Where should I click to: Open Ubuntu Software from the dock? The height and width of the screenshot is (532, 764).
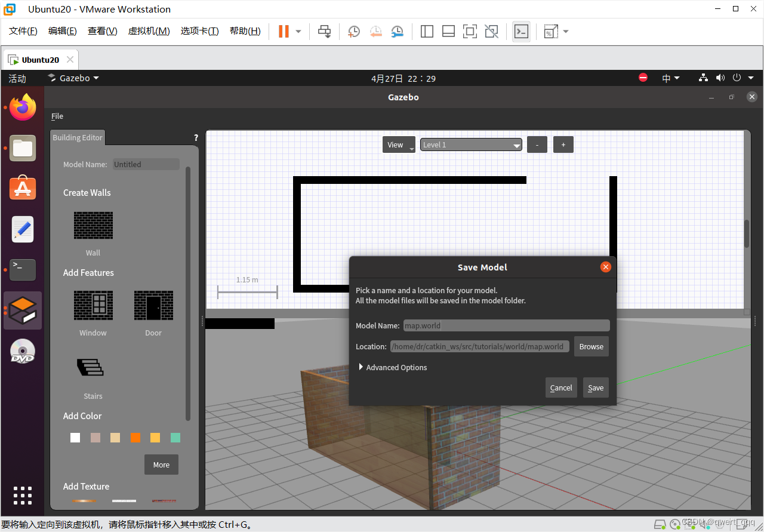[x=23, y=188]
